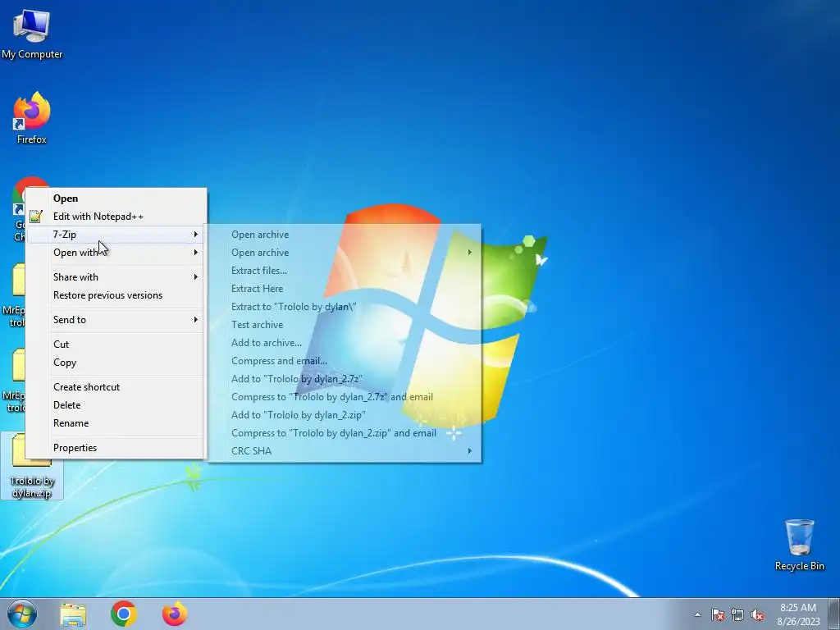Open the muted volume tray icon
This screenshot has width=840, height=630.
[757, 614]
